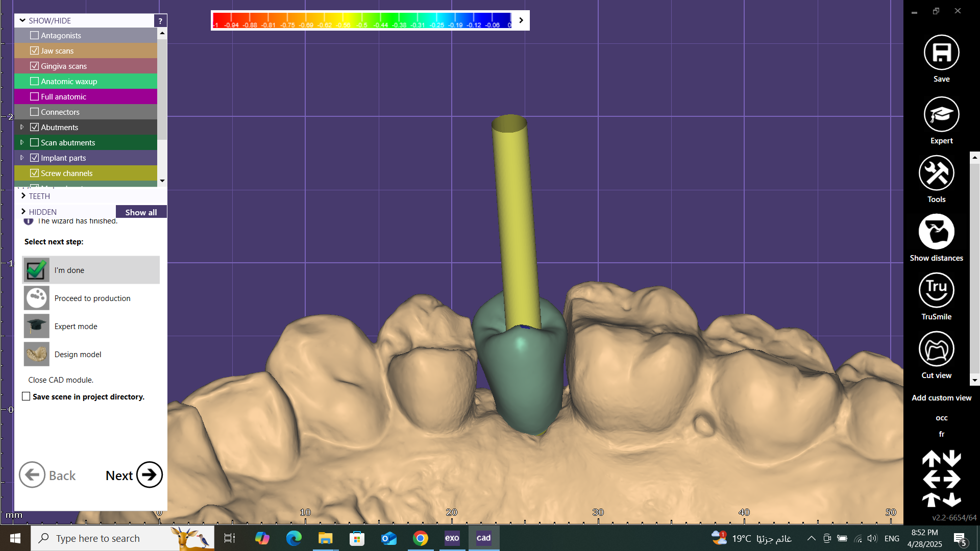Select the Proceed to production icon
Screen dimensions: 980x551
click(36, 298)
